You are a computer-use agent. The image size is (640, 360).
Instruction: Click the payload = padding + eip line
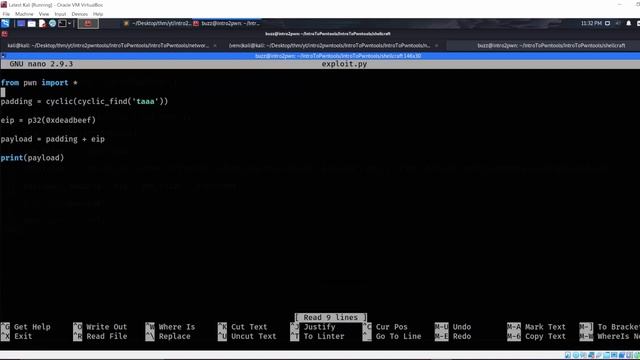click(53, 139)
